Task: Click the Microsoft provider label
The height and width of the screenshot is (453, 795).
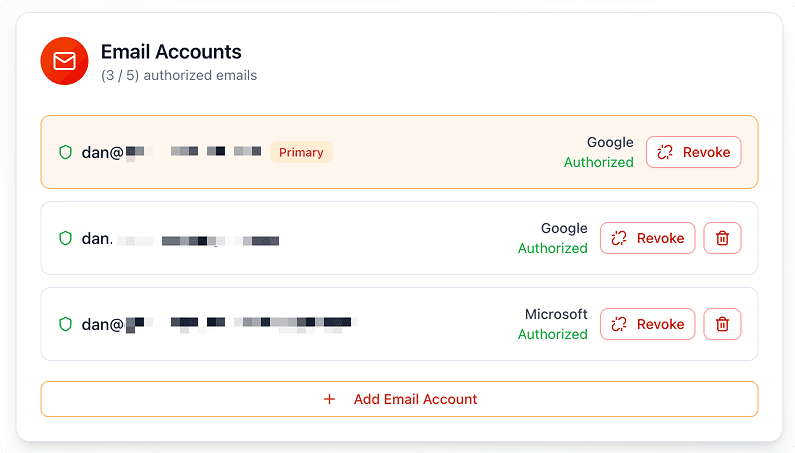Action: click(x=556, y=314)
